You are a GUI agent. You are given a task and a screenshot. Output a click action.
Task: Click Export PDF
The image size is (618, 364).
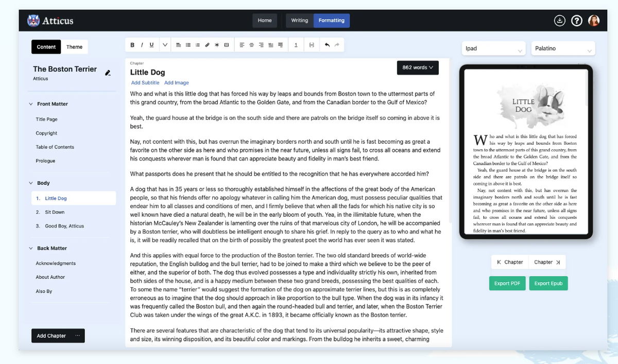[x=507, y=283]
